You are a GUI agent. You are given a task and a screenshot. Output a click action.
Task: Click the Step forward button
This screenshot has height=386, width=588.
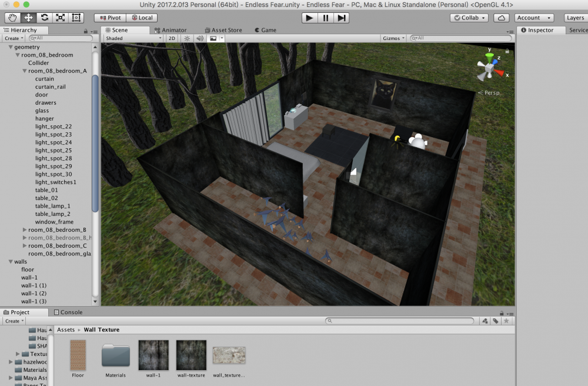(342, 18)
